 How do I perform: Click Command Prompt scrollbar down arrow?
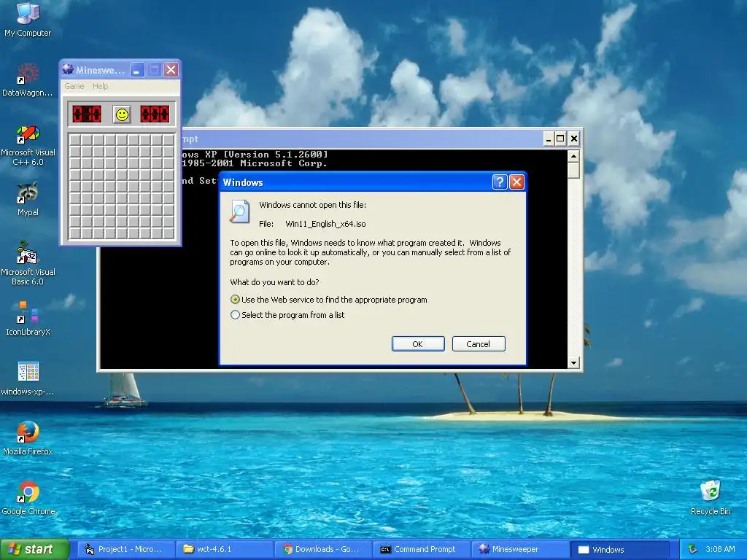pyautogui.click(x=573, y=362)
